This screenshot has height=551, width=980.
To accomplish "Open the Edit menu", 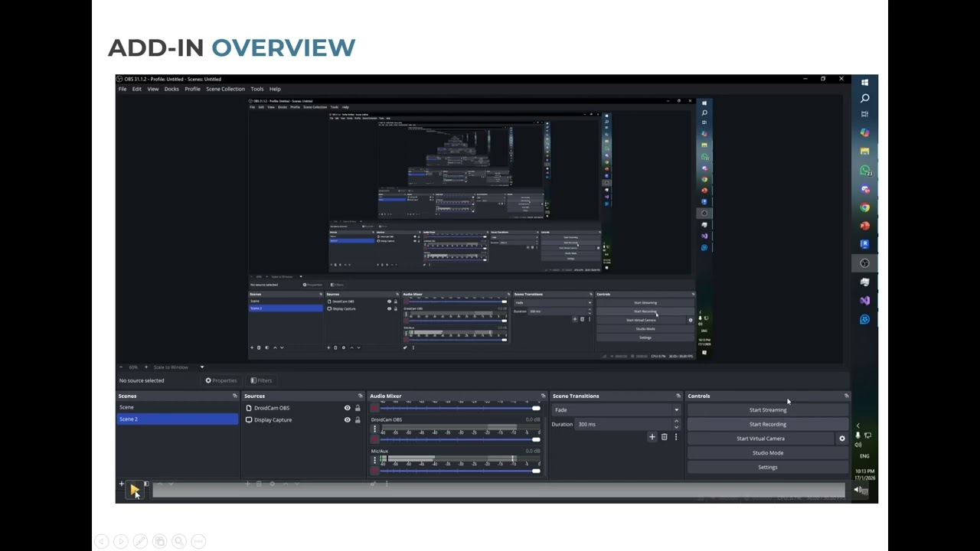I will tap(137, 89).
